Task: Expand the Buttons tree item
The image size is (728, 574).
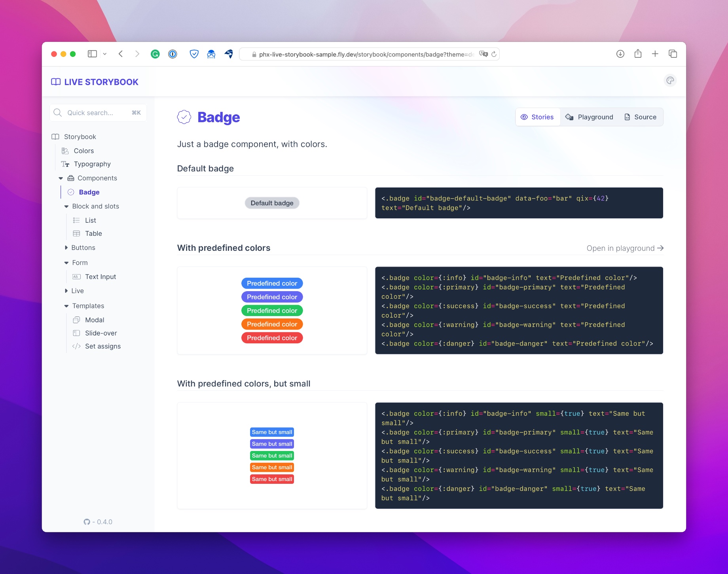Action: (66, 248)
